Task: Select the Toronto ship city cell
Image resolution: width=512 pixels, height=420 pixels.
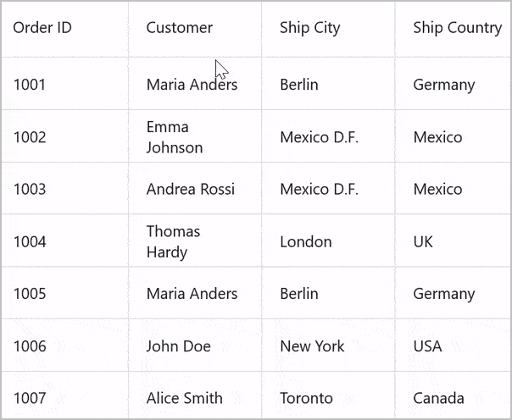Action: click(328, 395)
